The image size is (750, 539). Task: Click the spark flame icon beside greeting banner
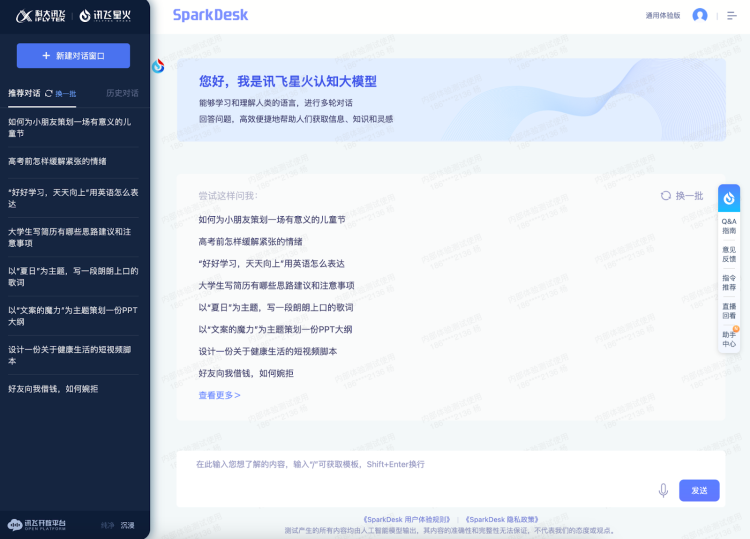(158, 66)
